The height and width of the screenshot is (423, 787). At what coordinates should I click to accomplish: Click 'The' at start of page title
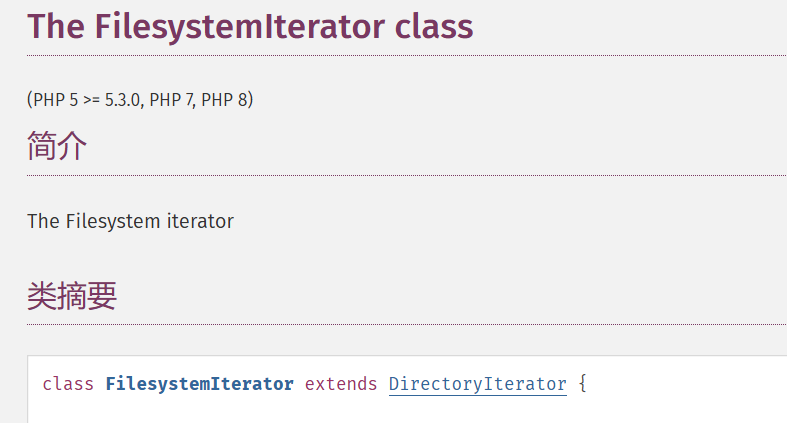pyautogui.click(x=55, y=26)
